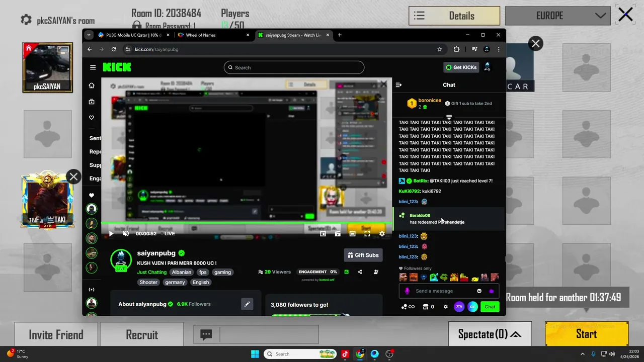Open the Chrome three-dot menu
The image size is (644, 362).
coord(499,49)
